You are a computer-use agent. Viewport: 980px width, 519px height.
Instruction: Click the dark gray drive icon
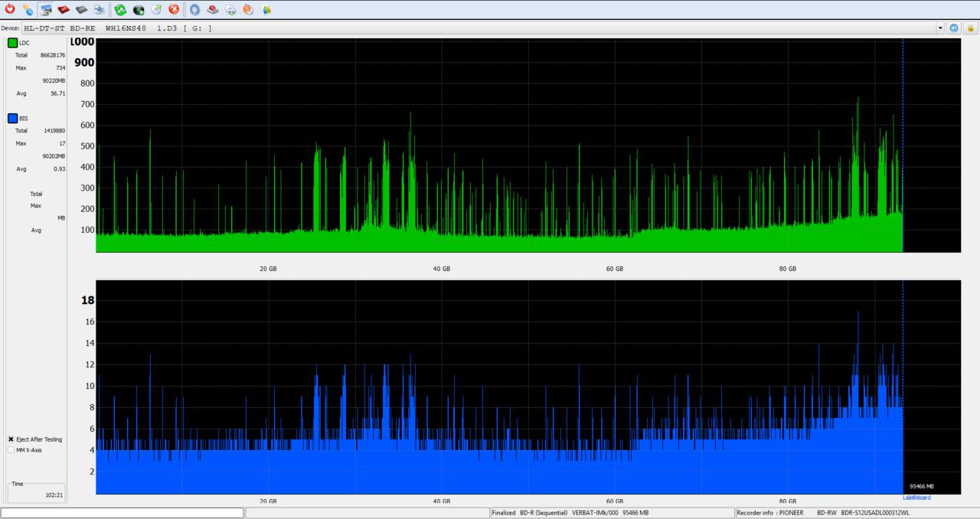(x=81, y=9)
